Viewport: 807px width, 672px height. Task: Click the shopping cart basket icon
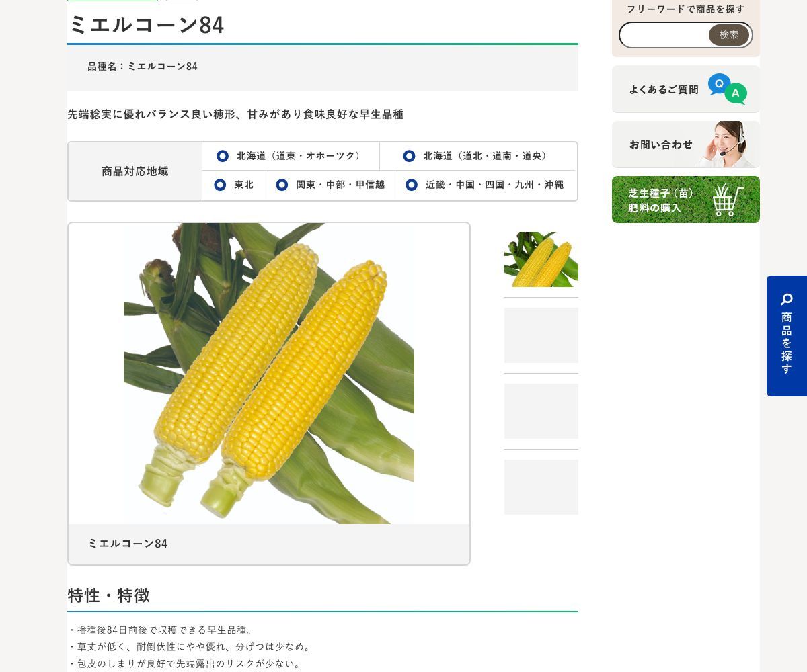click(728, 200)
